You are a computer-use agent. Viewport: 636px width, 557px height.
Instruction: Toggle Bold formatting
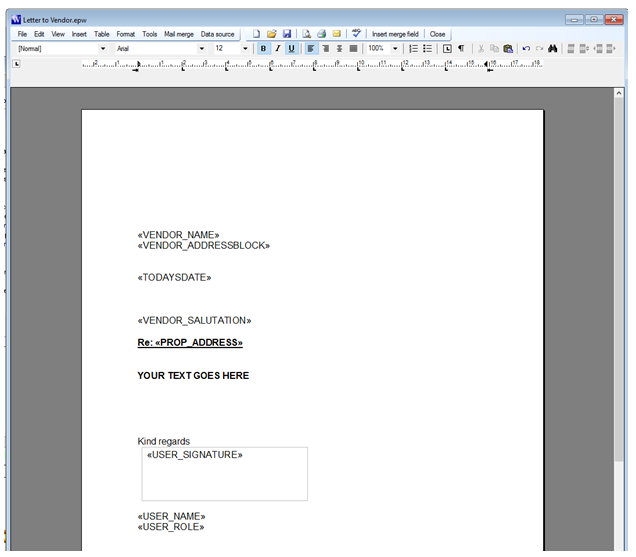263,49
